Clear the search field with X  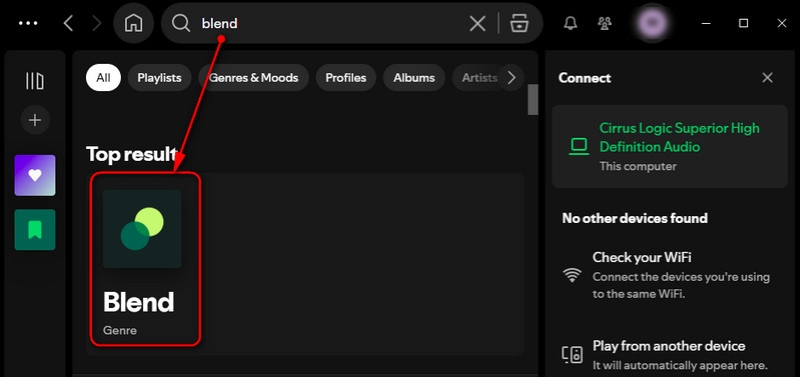coord(478,23)
